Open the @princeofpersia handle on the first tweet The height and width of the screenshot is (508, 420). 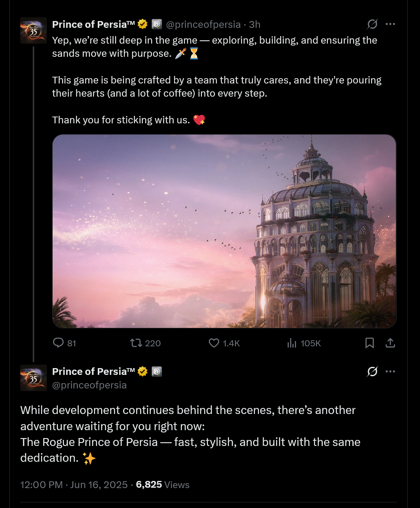click(202, 24)
